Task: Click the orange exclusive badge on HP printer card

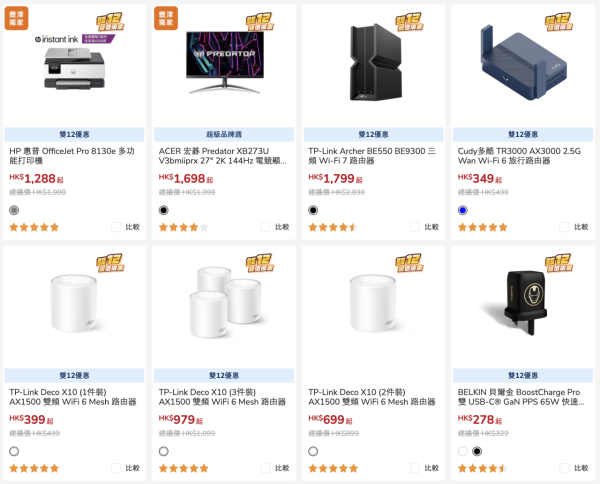Action: click(16, 18)
